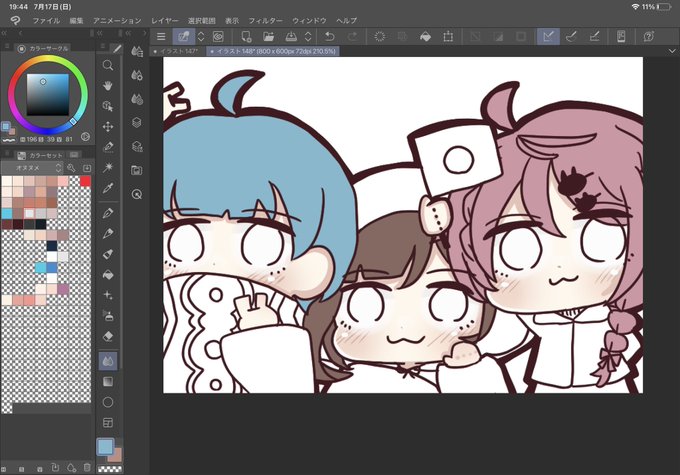Open the Layer palette icon
Screen dimensions: 680x475
click(x=137, y=123)
